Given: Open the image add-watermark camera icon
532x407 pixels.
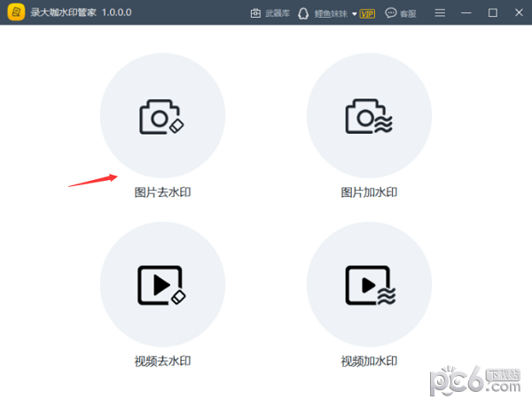Looking at the screenshot, I should [369, 116].
